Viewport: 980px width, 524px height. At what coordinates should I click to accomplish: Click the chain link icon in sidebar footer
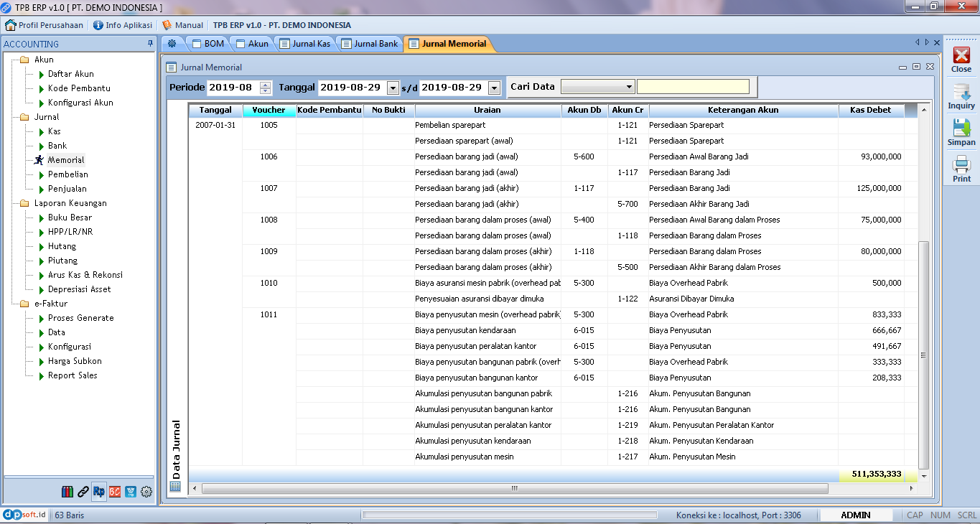[x=83, y=492]
